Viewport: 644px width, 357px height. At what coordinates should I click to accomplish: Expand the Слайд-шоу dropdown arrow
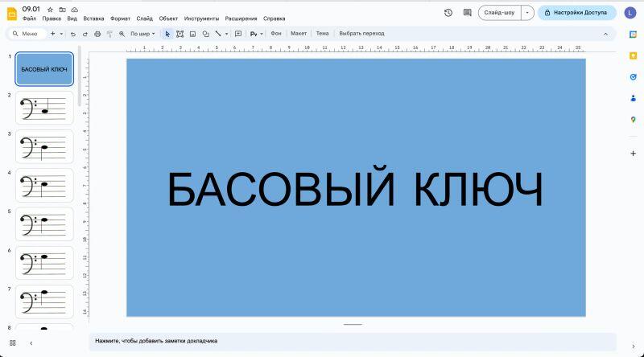(526, 13)
